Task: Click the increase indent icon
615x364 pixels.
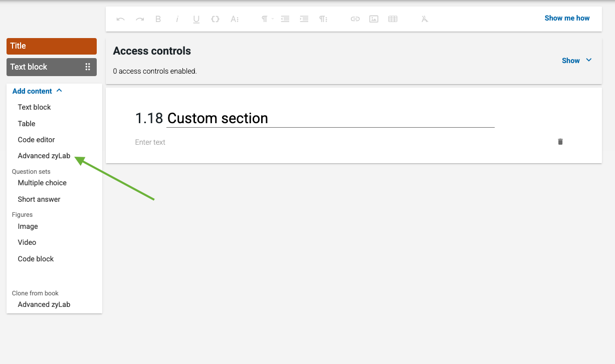Action: pyautogui.click(x=304, y=19)
